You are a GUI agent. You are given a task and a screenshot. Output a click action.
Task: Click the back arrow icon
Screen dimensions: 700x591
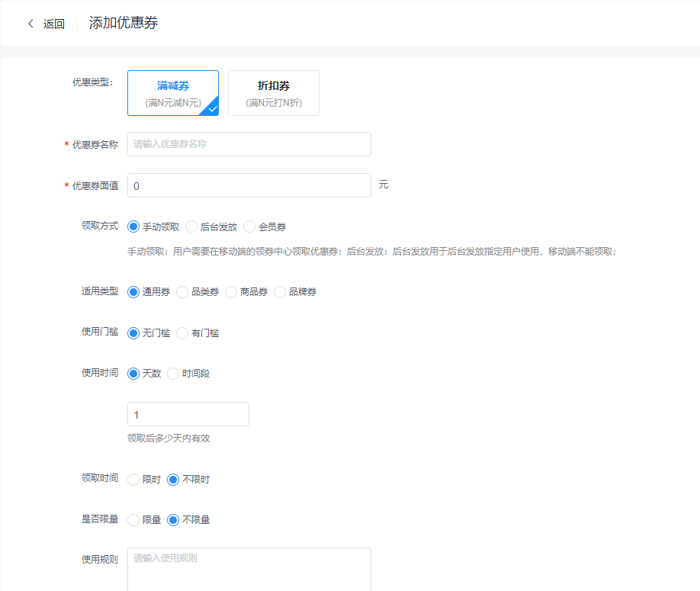click(31, 24)
